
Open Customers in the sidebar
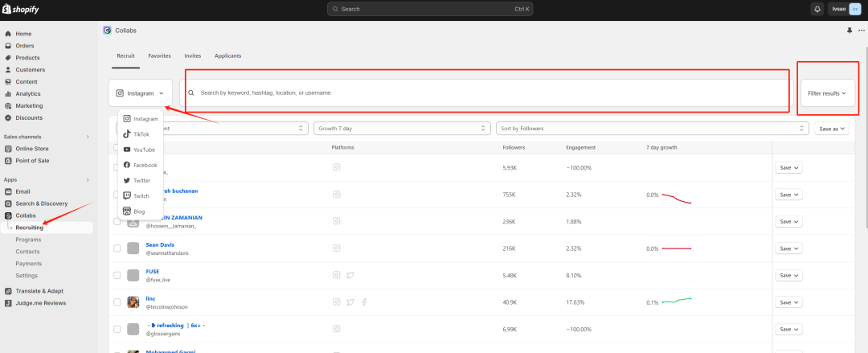point(30,70)
